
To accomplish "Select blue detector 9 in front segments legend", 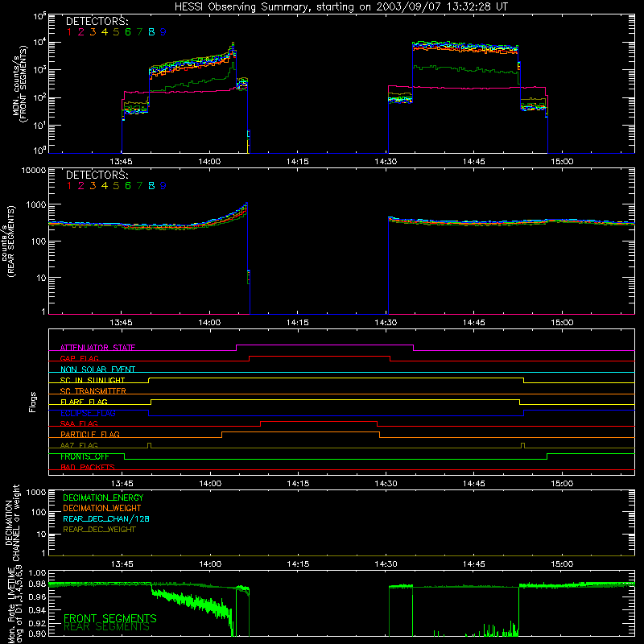I will (163, 32).
